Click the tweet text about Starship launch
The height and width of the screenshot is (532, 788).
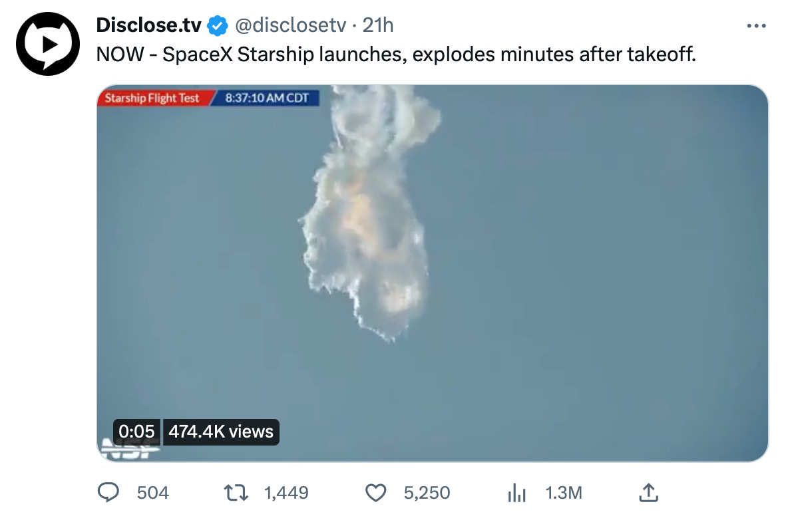(396, 55)
